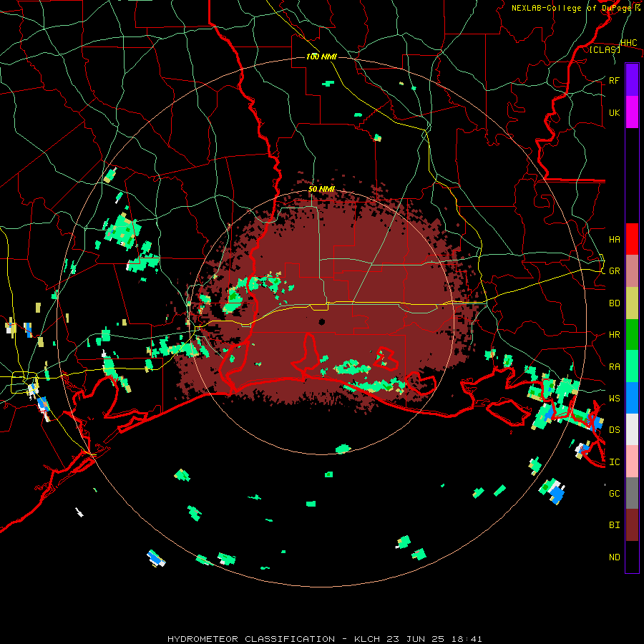Click the RA legend label
The height and width of the screenshot is (644, 644).
coord(615,366)
